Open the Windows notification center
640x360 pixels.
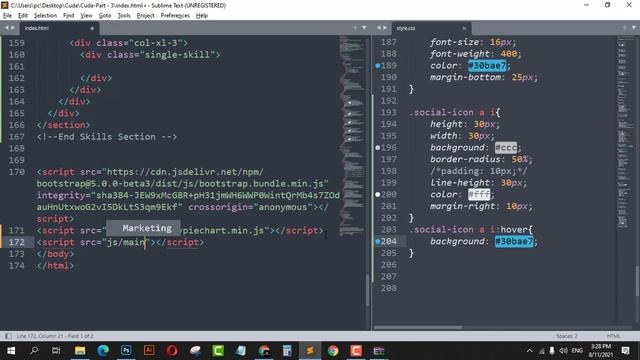tap(625, 351)
